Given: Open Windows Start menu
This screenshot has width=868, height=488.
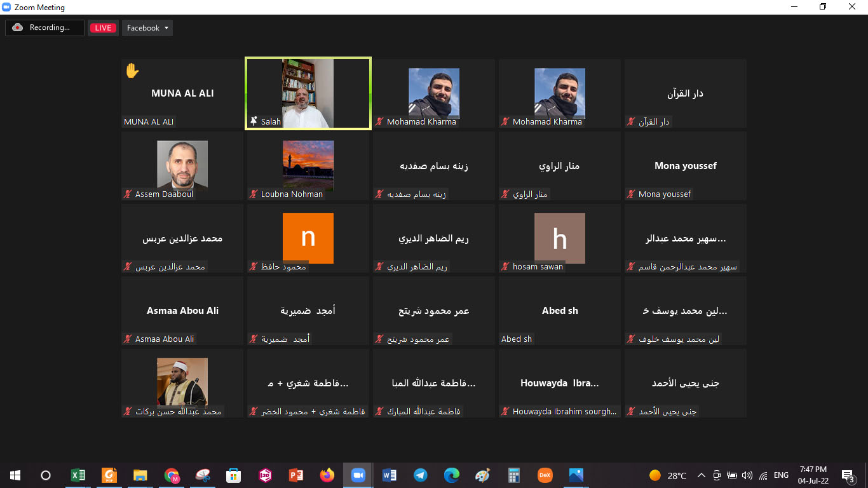Looking at the screenshot, I should pos(15,475).
